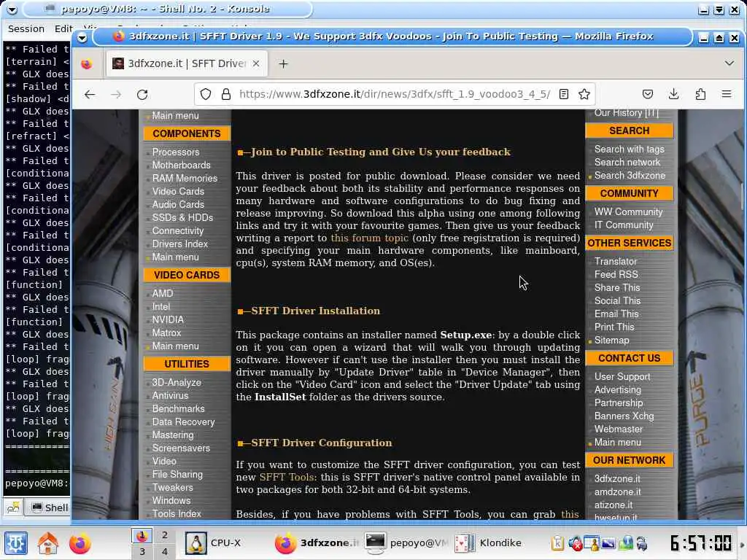View site security padlock info
Screen dimensions: 747x560
click(226, 94)
